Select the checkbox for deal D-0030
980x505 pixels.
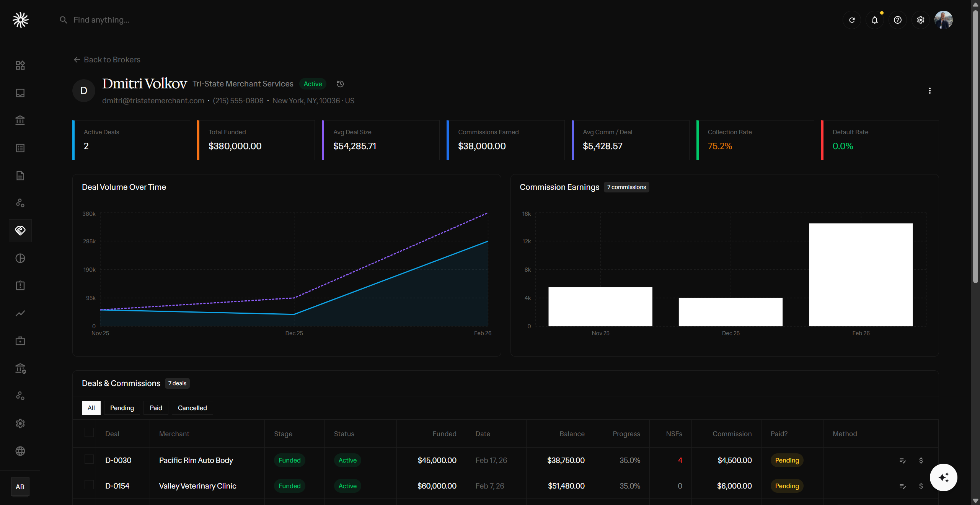coord(89,460)
